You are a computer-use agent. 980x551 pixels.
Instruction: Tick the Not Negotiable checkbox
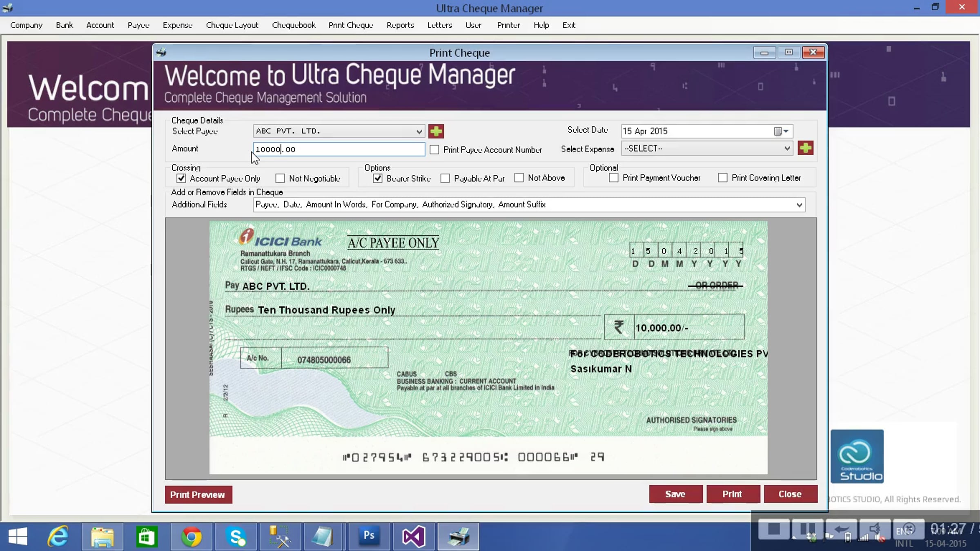pos(280,178)
